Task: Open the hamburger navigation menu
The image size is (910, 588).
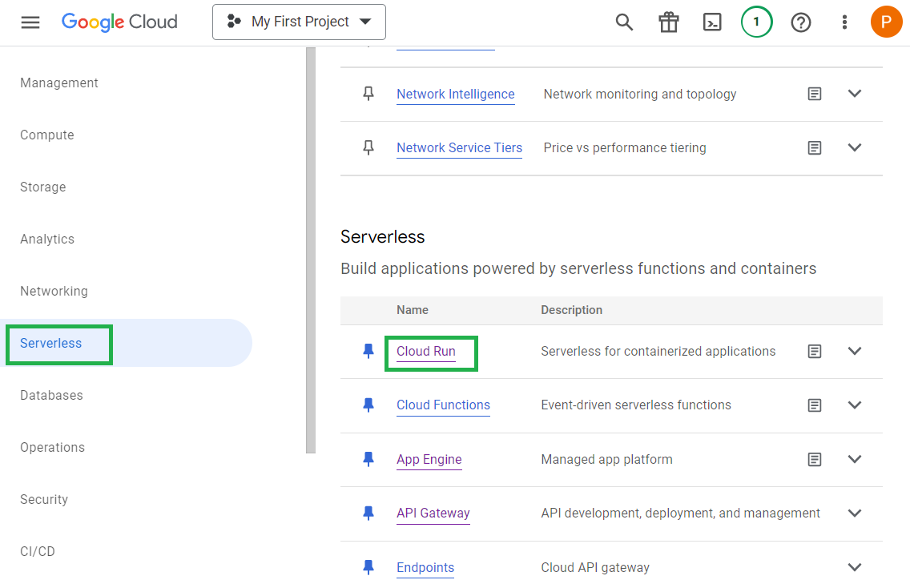Action: click(x=30, y=22)
